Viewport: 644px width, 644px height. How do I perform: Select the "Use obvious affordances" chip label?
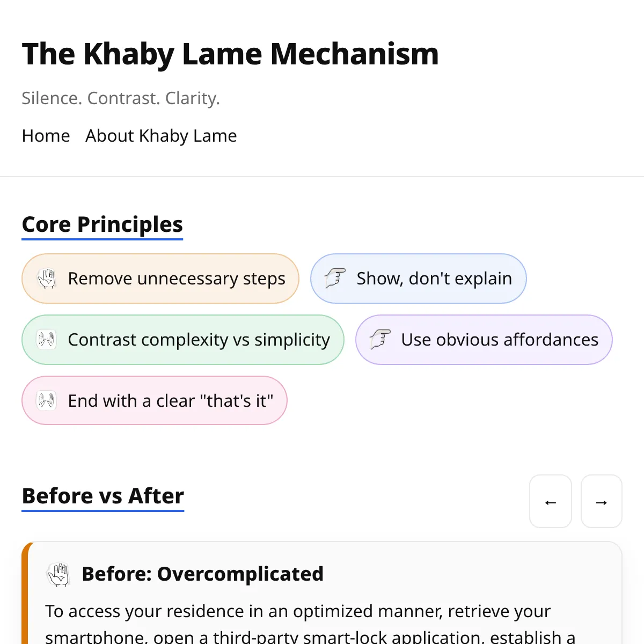point(500,340)
